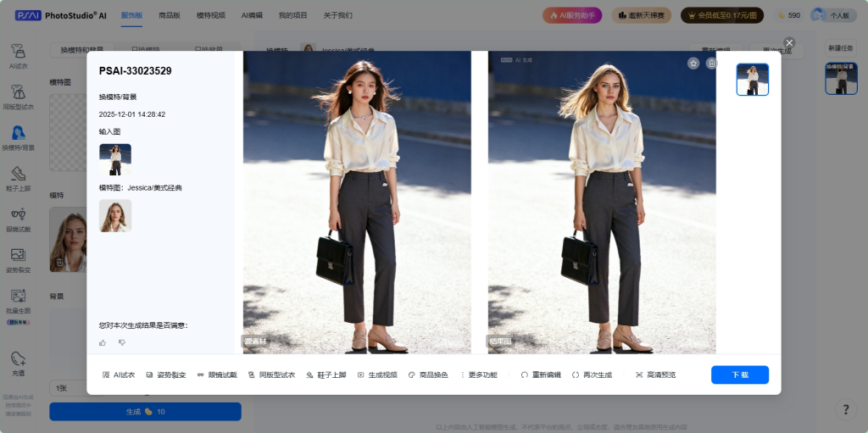Viewport: 868px width, 433px height.
Task: Close the result preview dialog
Action: pyautogui.click(x=789, y=42)
